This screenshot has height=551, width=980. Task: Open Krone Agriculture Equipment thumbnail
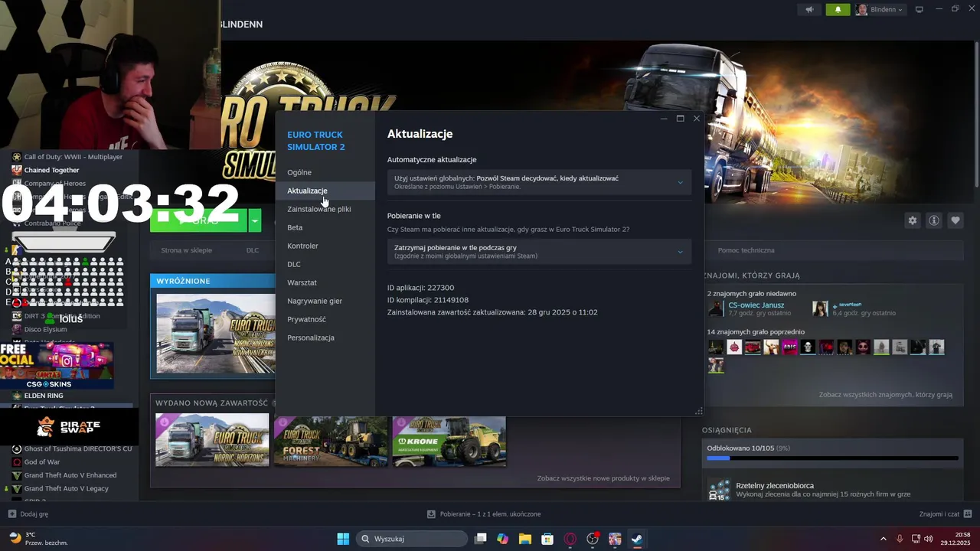tap(449, 442)
